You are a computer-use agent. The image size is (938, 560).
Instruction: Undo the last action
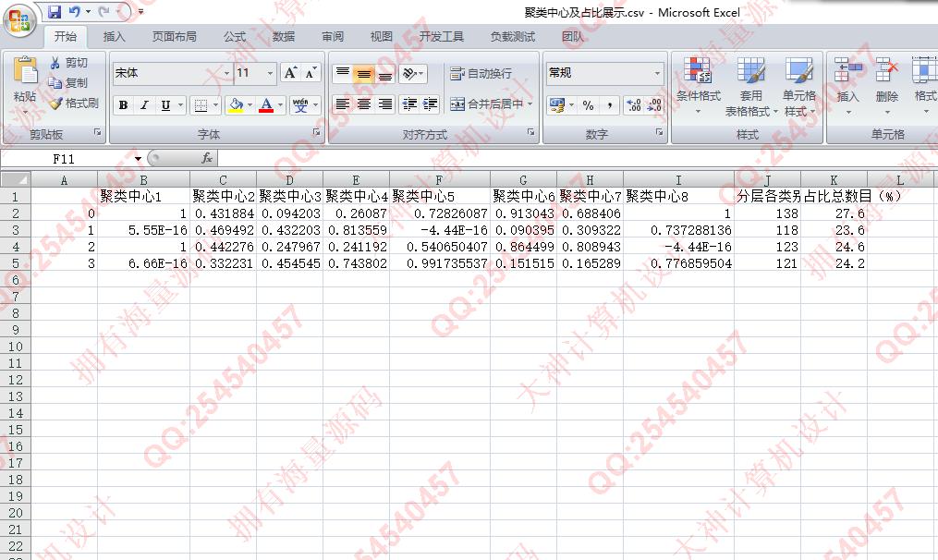tap(74, 11)
